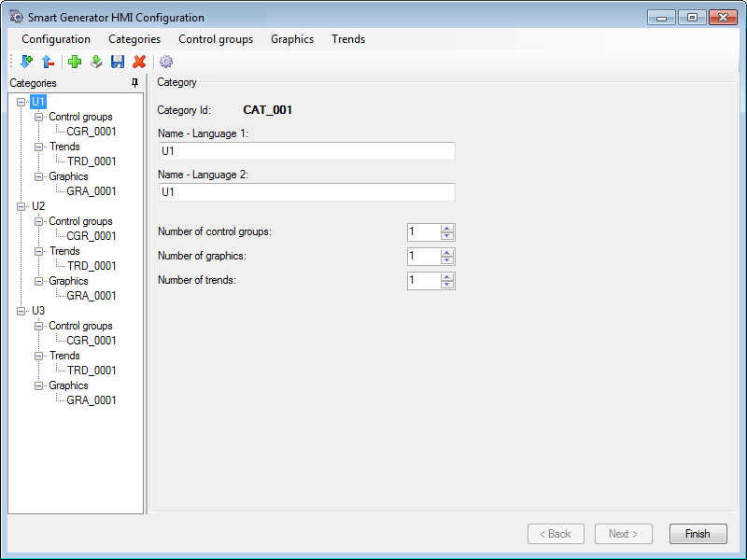Screen dimensions: 747x560
Task: Open the Trends menu
Action: tap(348, 39)
